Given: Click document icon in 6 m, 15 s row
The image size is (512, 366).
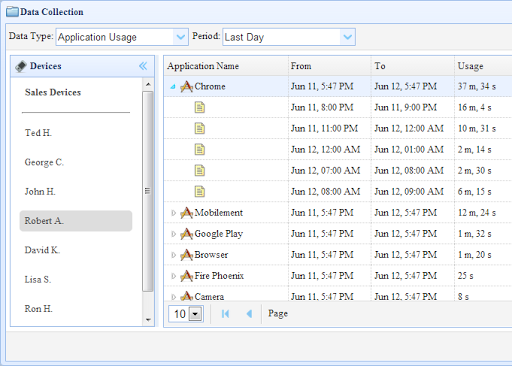Looking at the screenshot, I should click(x=200, y=191).
